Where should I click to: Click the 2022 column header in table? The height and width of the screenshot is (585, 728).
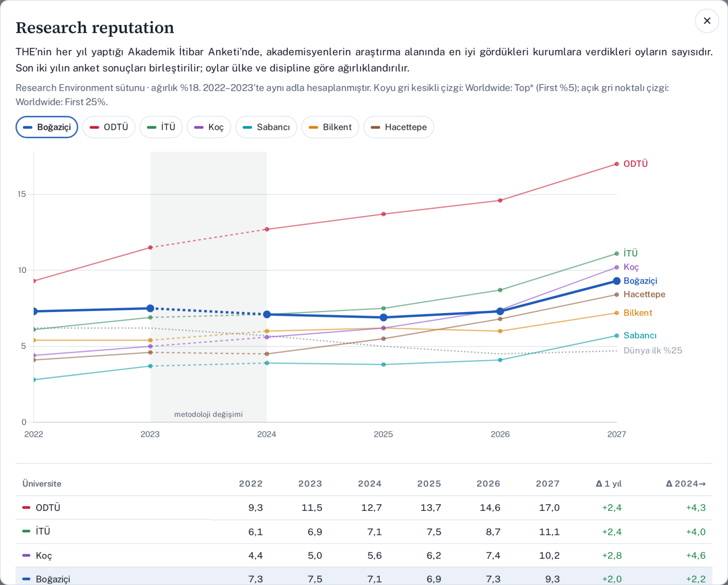click(x=251, y=484)
